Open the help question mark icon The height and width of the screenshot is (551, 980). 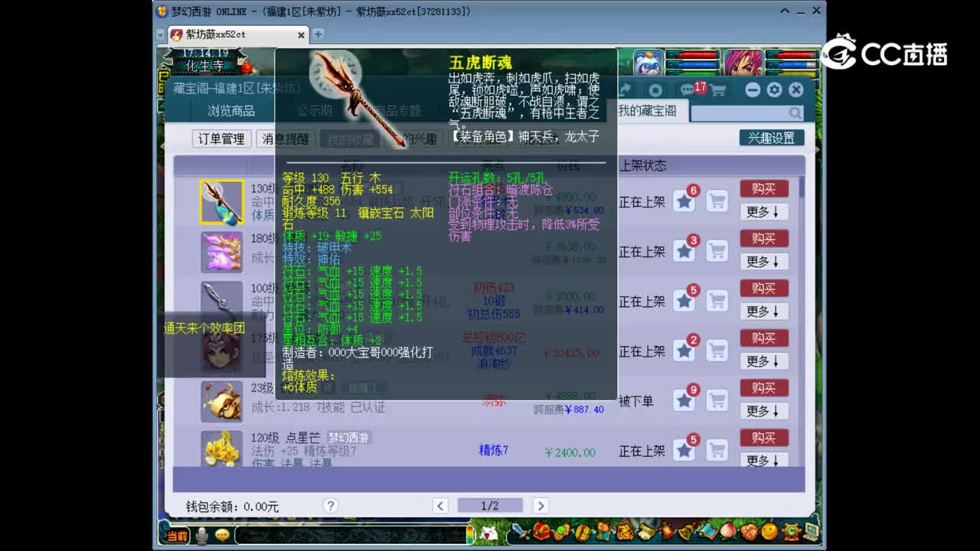(330, 506)
